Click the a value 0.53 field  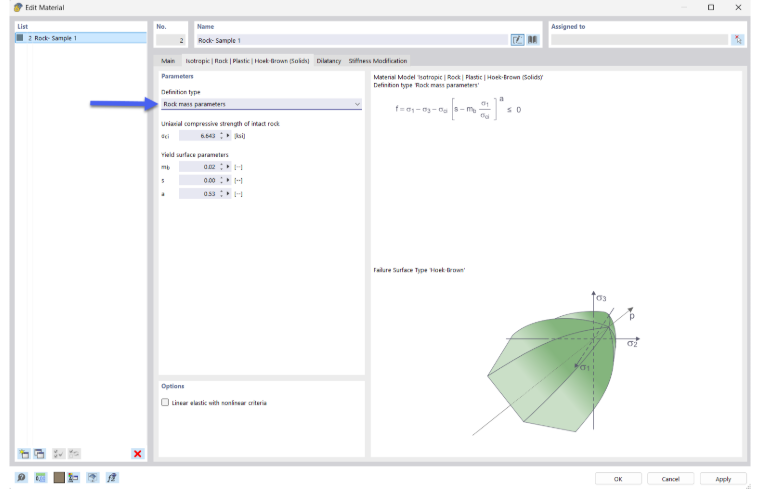click(199, 194)
